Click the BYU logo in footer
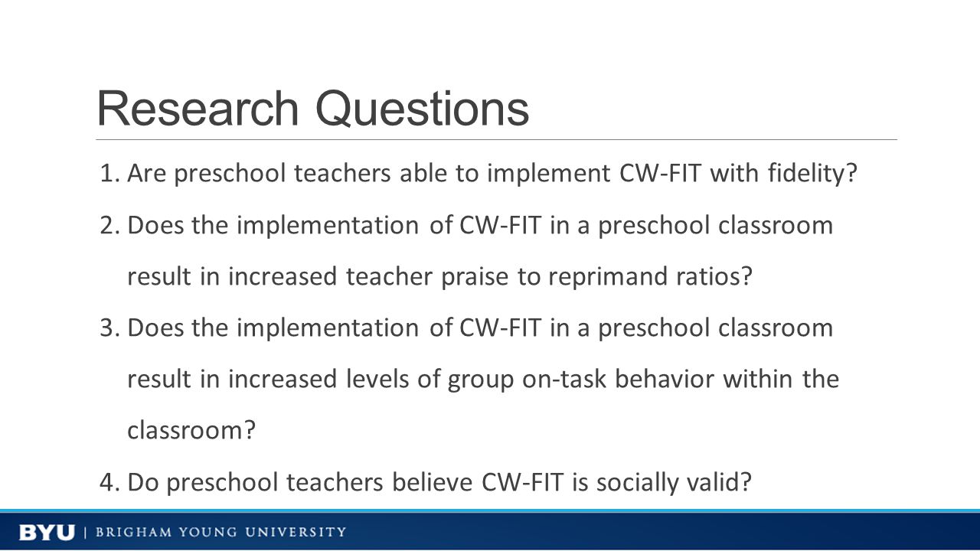Image resolution: width=980 pixels, height=551 pixels. click(47, 532)
